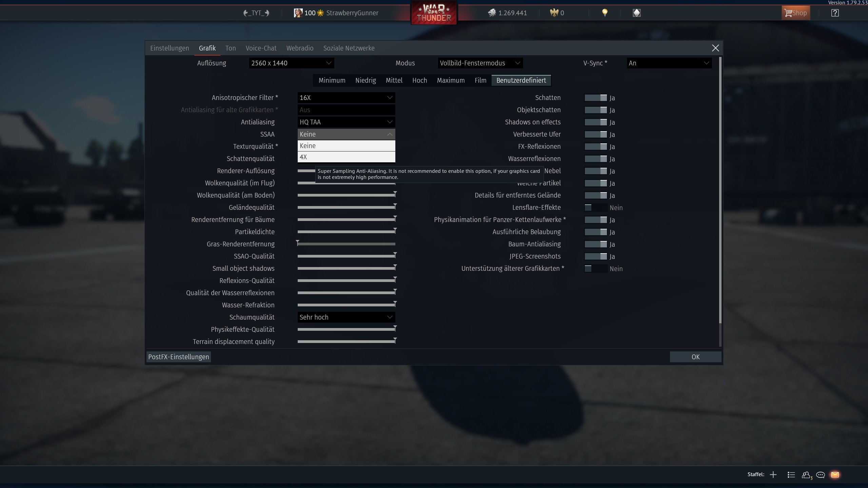The height and width of the screenshot is (488, 868).
Task: Open the list icon in bottom bar
Action: pyautogui.click(x=791, y=475)
